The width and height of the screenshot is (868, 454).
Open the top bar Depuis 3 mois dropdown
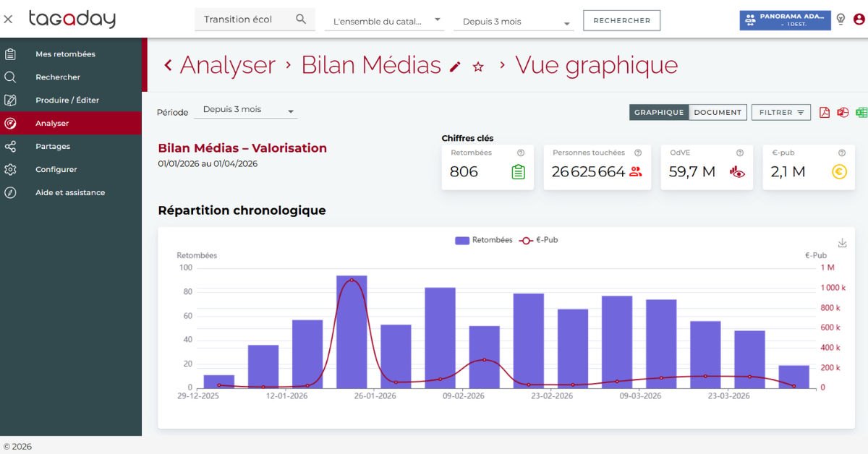514,22
